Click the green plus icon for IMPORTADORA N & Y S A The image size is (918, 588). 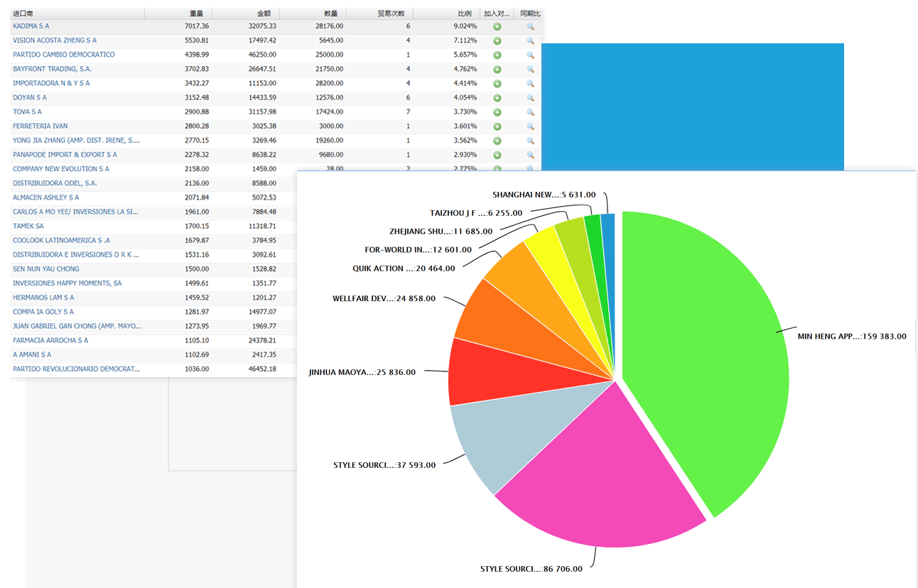pyautogui.click(x=497, y=84)
